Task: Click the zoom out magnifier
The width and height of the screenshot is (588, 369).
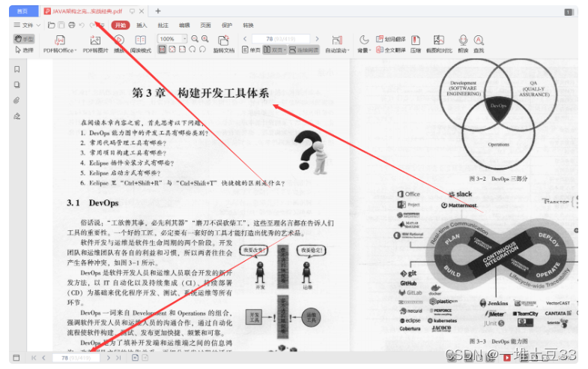Action: click(195, 39)
